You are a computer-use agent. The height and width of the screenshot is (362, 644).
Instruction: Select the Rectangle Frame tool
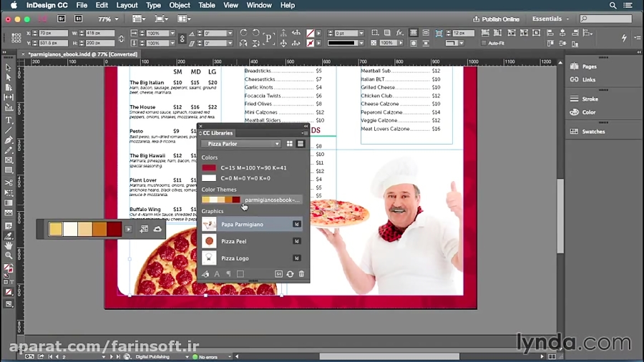pyautogui.click(x=9, y=160)
